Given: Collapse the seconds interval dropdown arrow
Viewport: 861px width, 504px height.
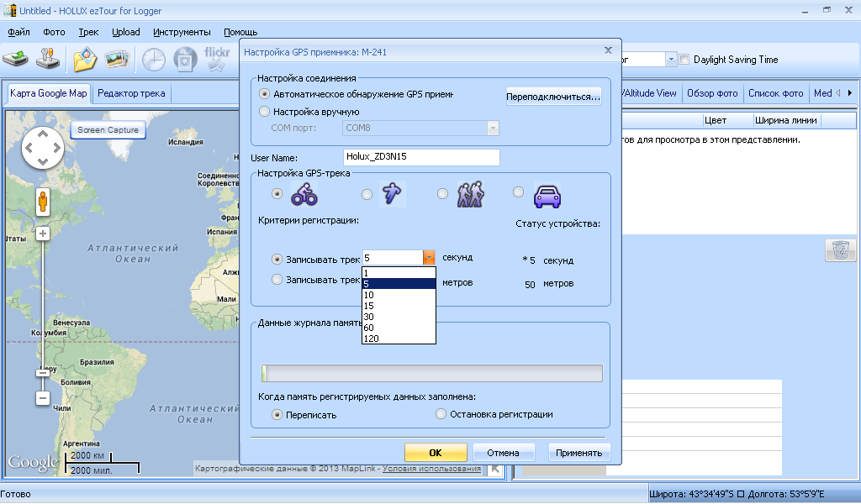Looking at the screenshot, I should 429,258.
